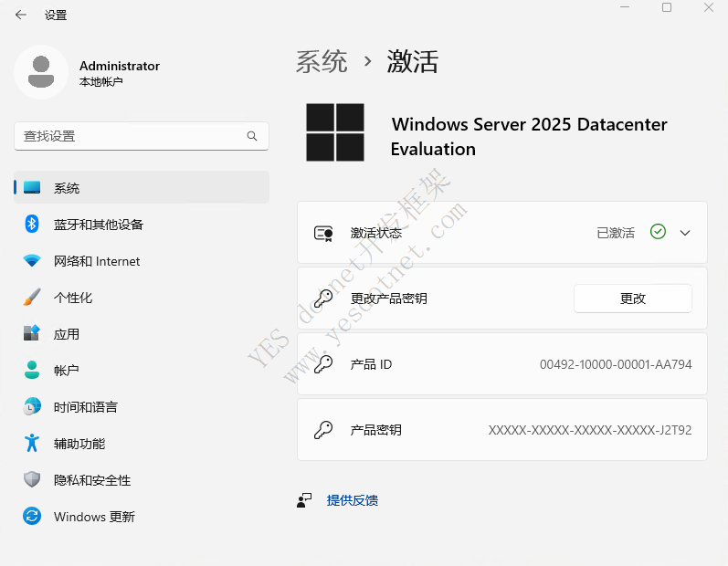Click the 应用 apps icon

pyautogui.click(x=32, y=333)
